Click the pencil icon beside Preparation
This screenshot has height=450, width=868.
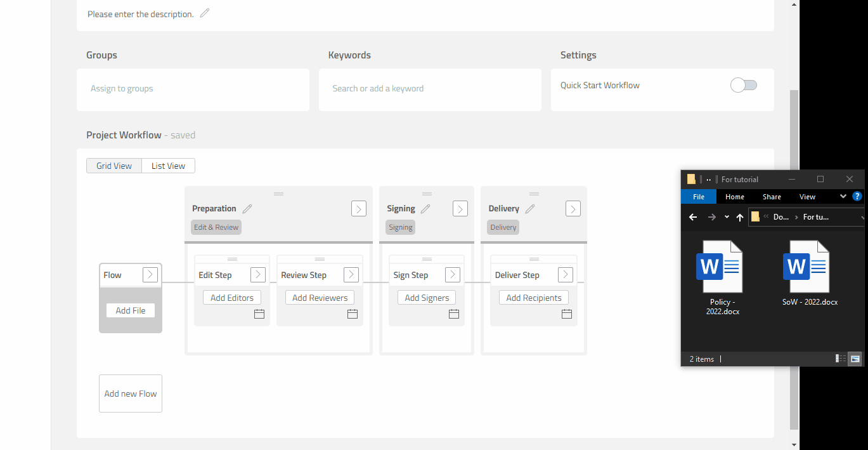247,208
